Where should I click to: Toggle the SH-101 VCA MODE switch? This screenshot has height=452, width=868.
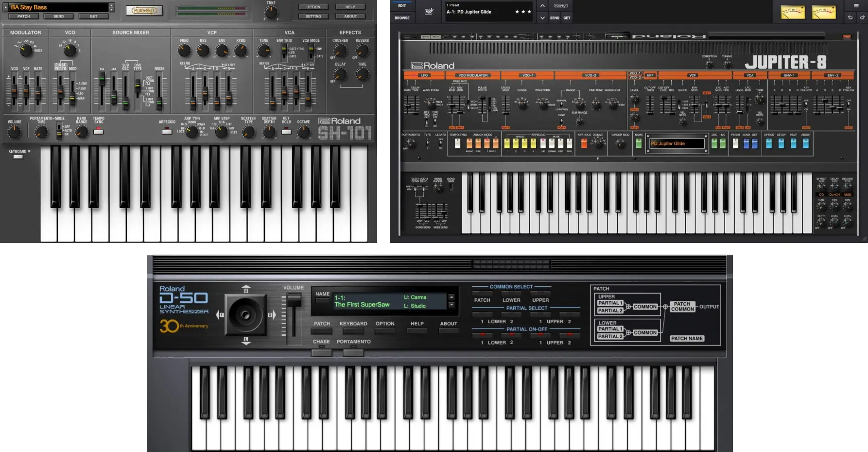click(311, 52)
